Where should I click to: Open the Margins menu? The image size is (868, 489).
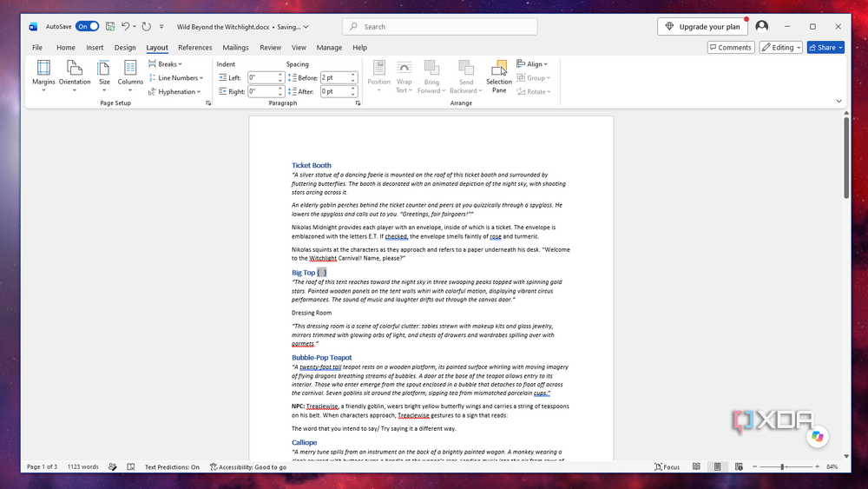pos(43,76)
